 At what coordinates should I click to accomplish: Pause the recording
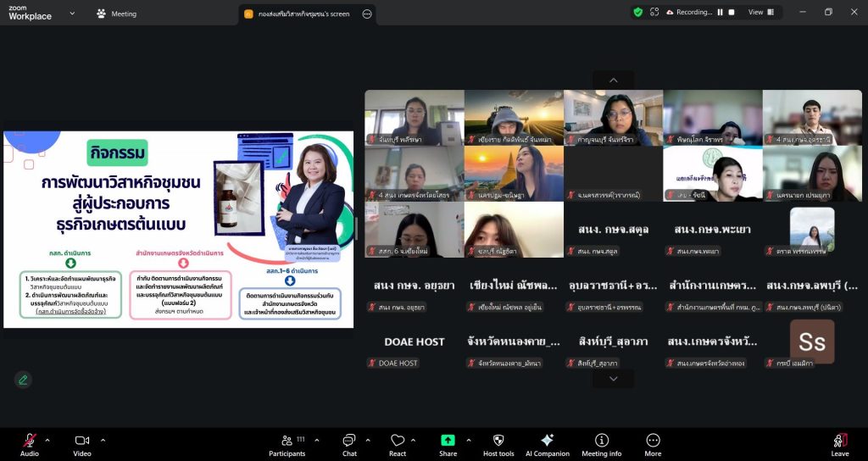click(721, 12)
